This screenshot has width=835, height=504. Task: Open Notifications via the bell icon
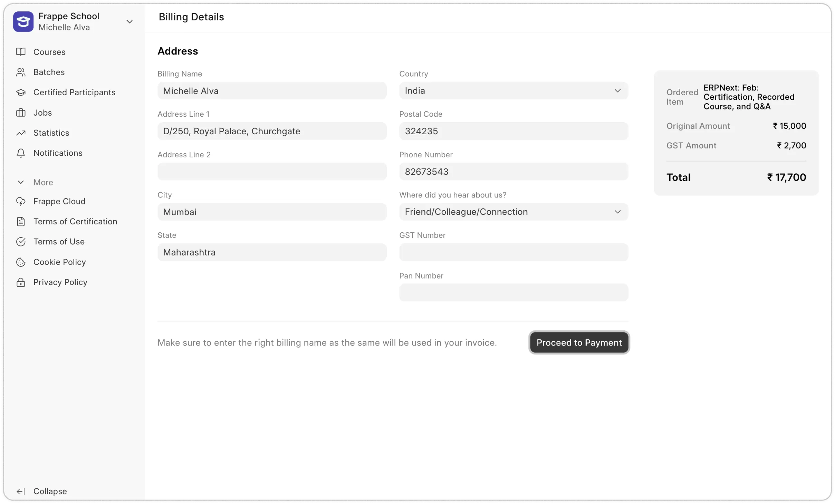tap(21, 153)
